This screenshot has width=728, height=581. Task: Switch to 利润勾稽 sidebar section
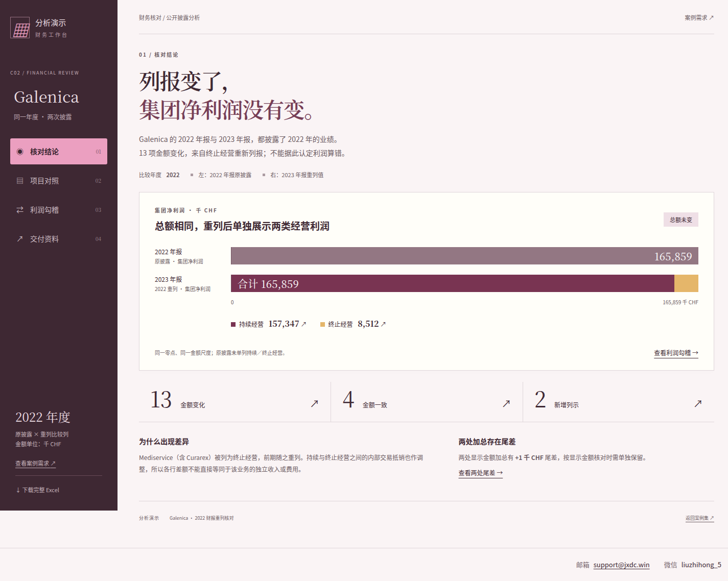pos(59,210)
